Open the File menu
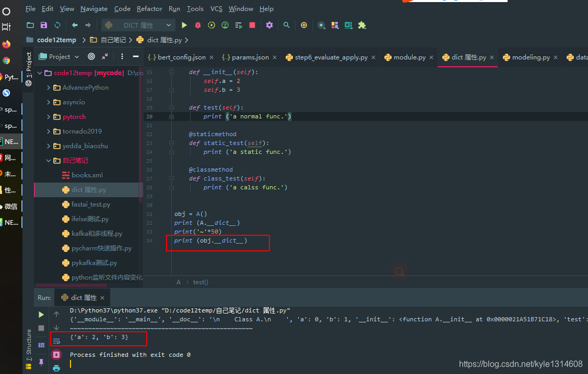 coord(30,9)
